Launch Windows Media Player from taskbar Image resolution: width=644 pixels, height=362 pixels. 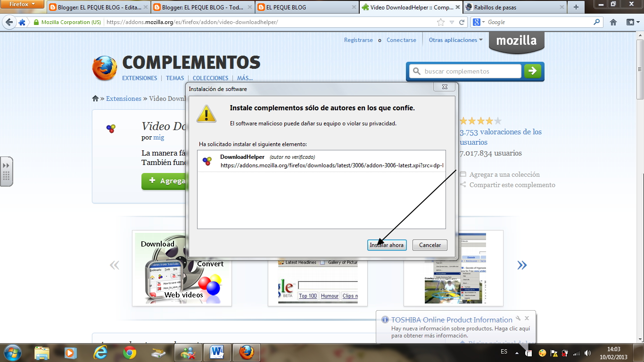tap(70, 352)
